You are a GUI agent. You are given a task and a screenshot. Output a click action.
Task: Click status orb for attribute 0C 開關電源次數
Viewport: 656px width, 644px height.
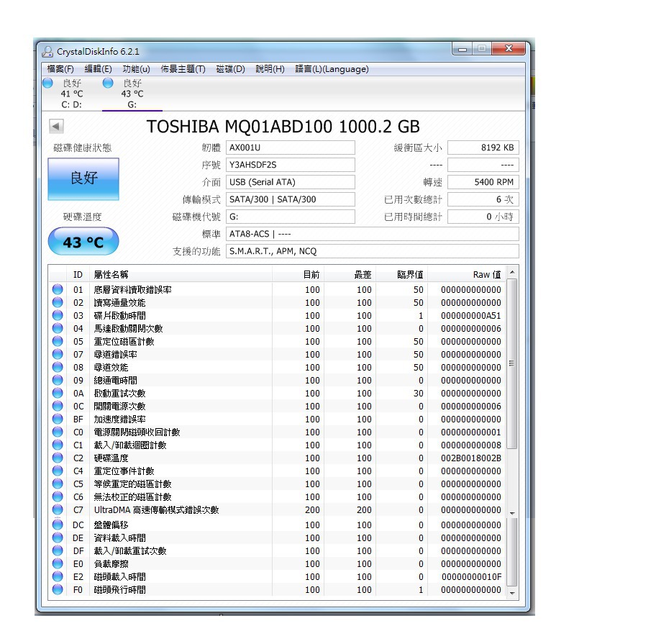[58, 406]
